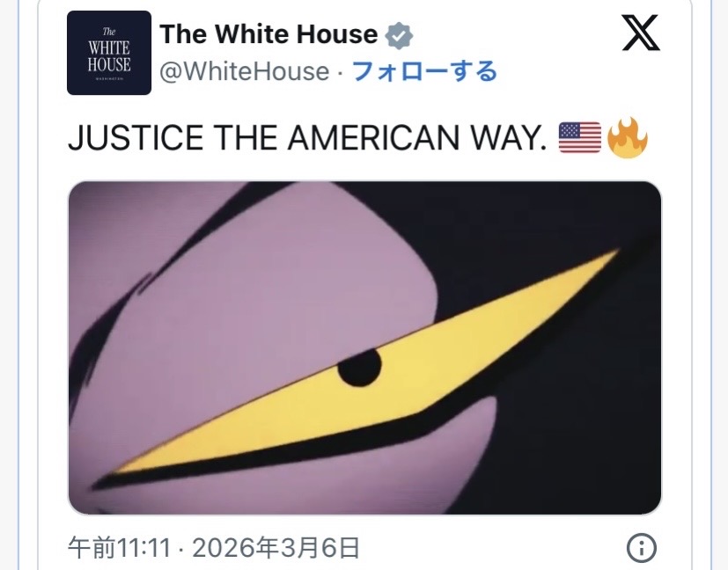Select the JUSTICE THE AMERICAN WAY text

pyautogui.click(x=307, y=138)
